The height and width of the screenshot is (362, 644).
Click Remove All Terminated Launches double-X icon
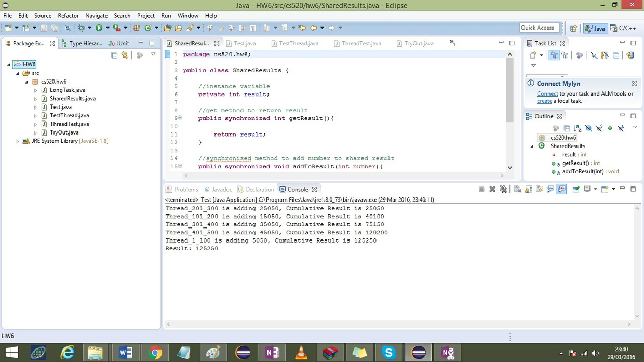click(x=503, y=189)
